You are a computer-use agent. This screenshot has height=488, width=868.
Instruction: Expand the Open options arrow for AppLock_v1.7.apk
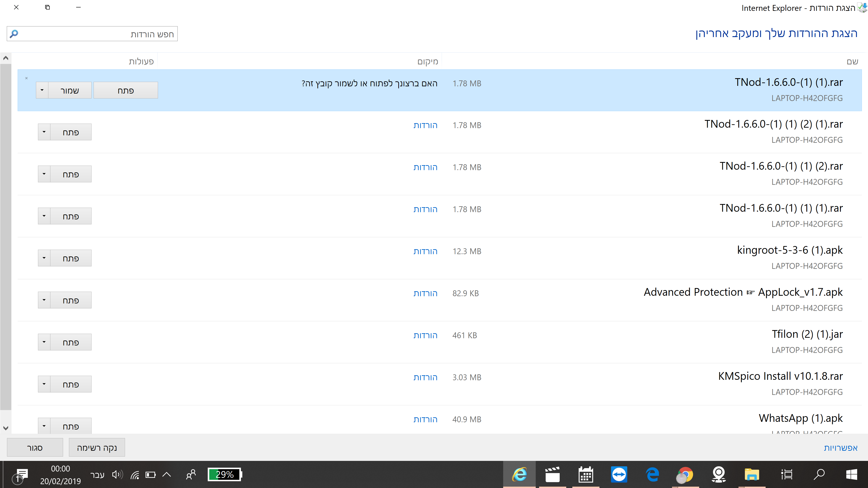click(44, 300)
